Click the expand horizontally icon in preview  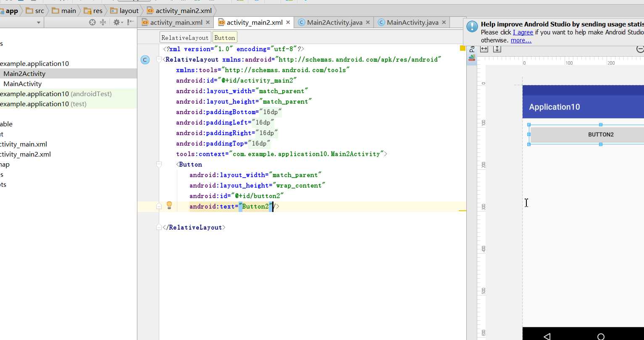(x=484, y=49)
